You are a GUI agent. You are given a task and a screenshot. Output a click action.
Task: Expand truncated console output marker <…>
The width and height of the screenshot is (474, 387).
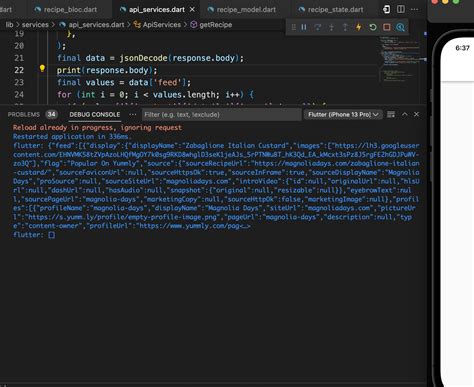(245, 226)
